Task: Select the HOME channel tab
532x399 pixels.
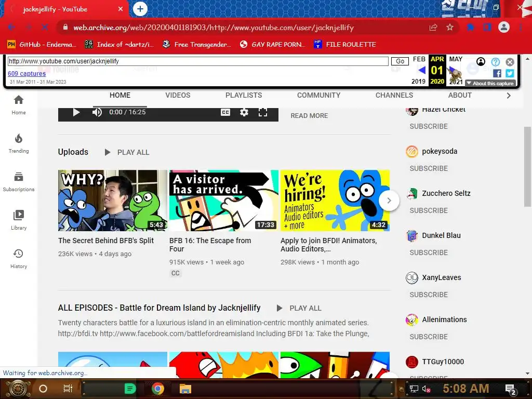Action: (120, 96)
